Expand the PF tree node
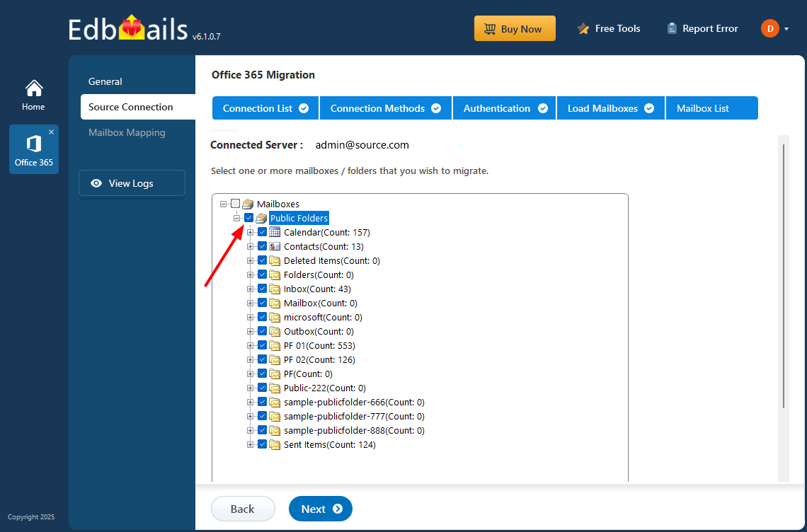Image resolution: width=807 pixels, height=532 pixels. pyautogui.click(x=250, y=374)
